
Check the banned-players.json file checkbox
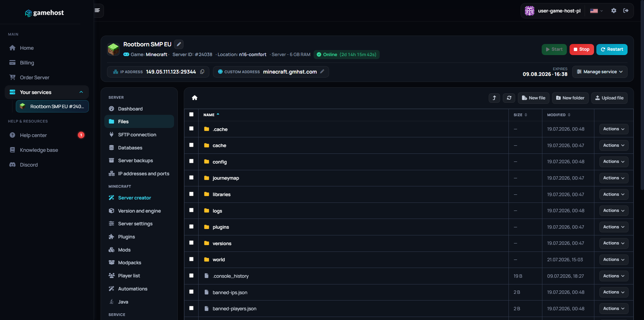click(x=192, y=308)
